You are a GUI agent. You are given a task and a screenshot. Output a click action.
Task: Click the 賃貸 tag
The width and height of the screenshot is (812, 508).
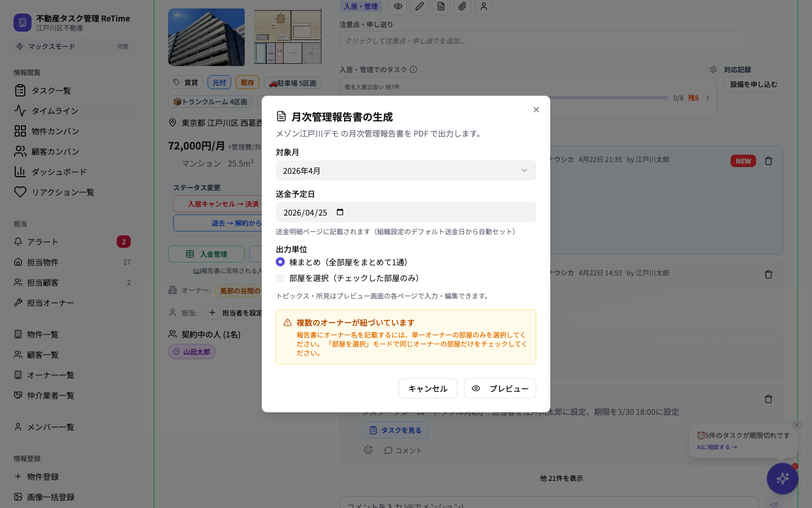[x=186, y=82]
